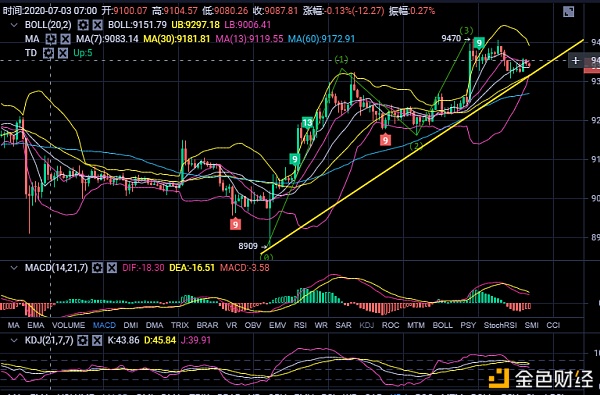Toggle fullscreen chart icon at top right
The image size is (600, 395).
[x=569, y=11]
